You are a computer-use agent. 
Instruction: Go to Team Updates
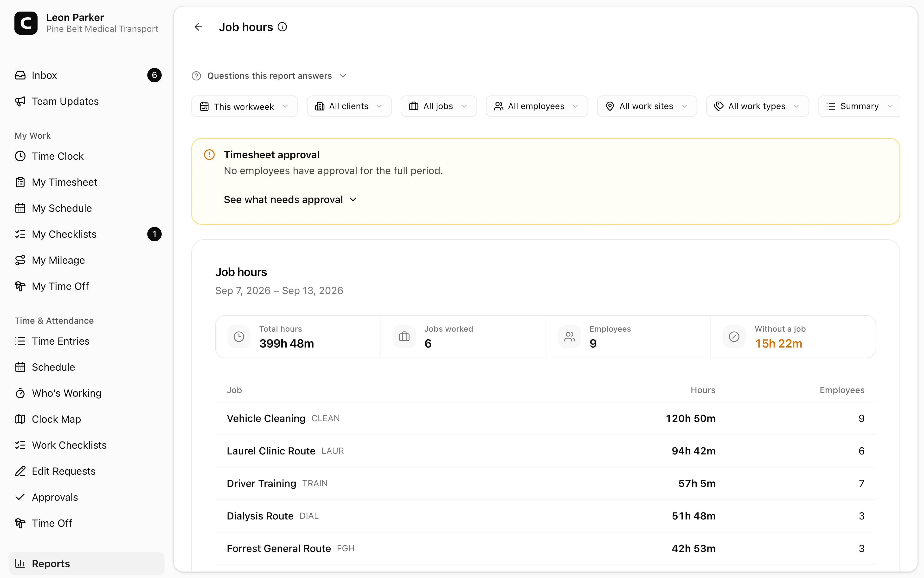87,101
